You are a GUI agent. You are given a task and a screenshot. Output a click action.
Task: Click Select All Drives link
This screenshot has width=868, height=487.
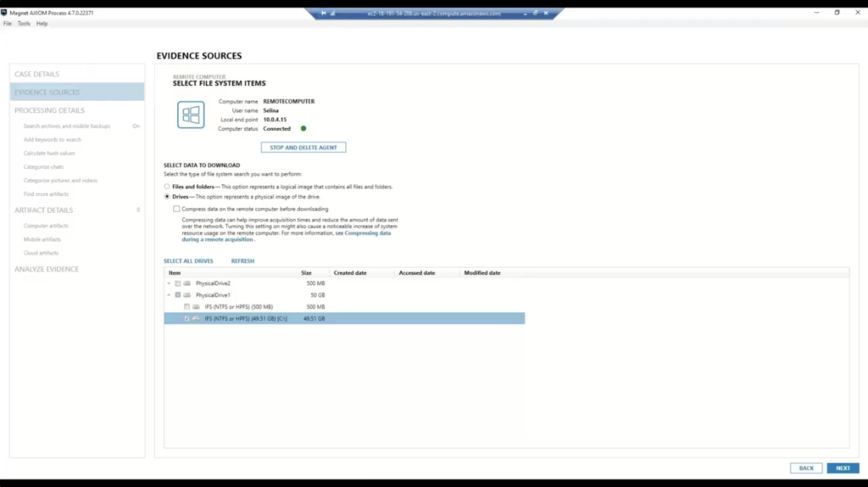point(188,261)
